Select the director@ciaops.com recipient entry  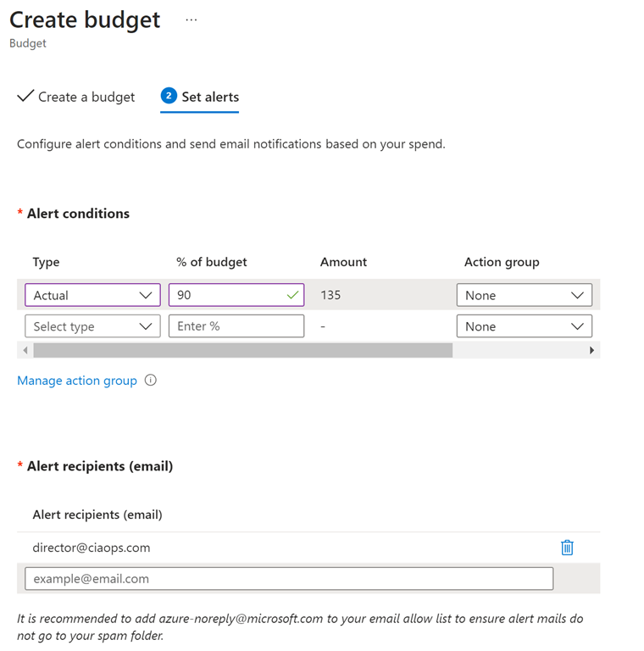(x=92, y=548)
